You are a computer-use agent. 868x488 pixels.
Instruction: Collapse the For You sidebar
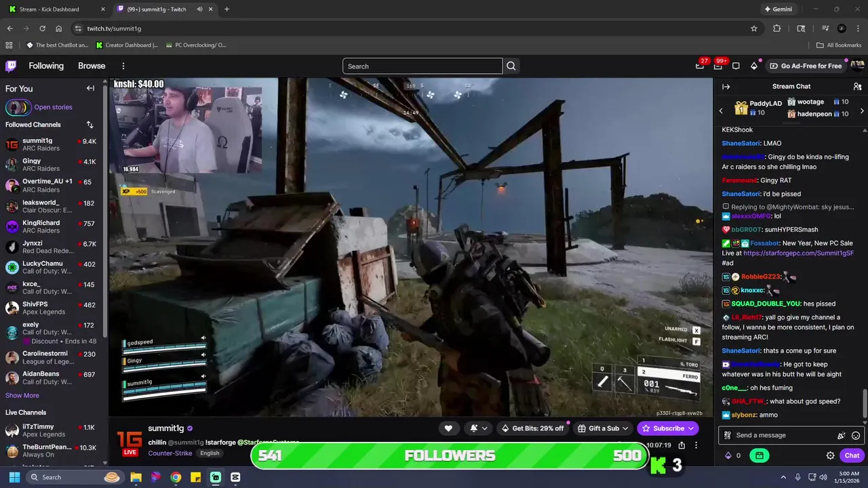(90, 88)
